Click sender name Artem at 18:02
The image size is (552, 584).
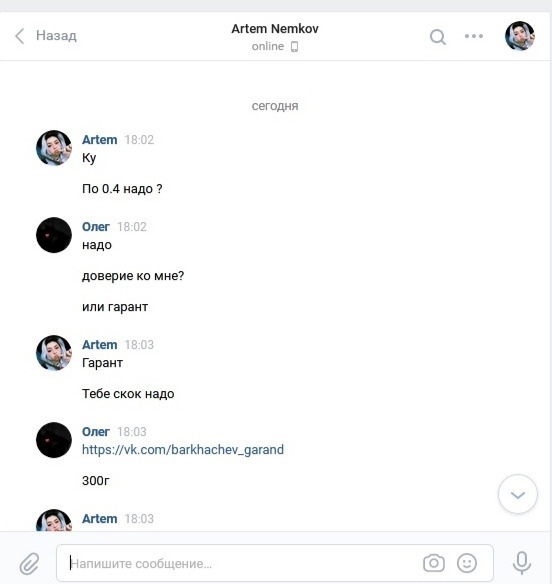coord(99,140)
